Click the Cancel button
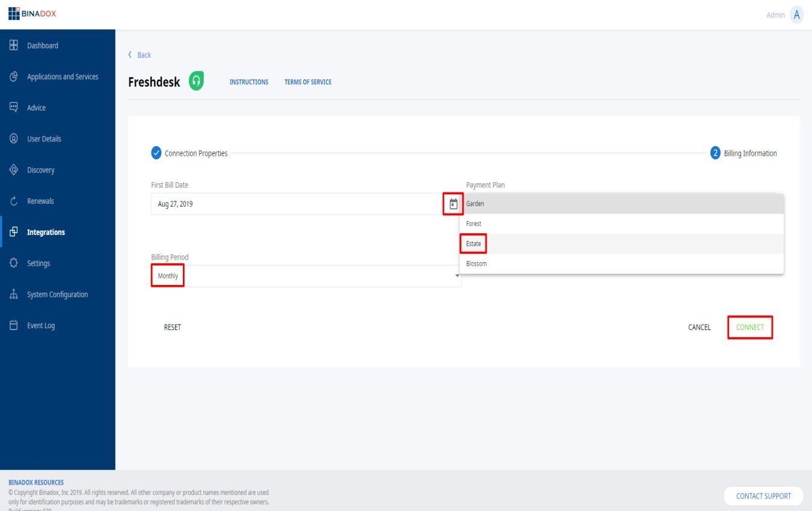Viewport: 812px width, 511px height. coord(700,327)
